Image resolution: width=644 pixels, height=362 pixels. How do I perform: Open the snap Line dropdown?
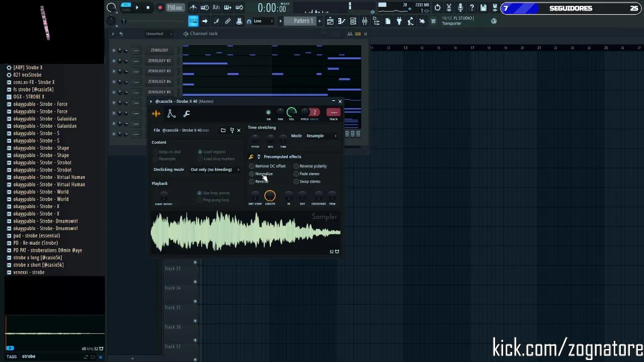(x=263, y=21)
